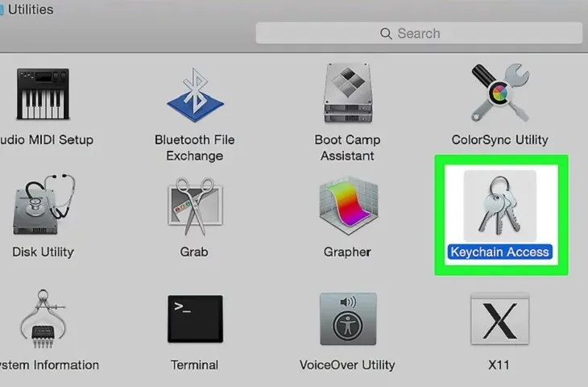Screen dimensions: 588x387
Task: Open the Terminal black console icon
Action: 194,319
